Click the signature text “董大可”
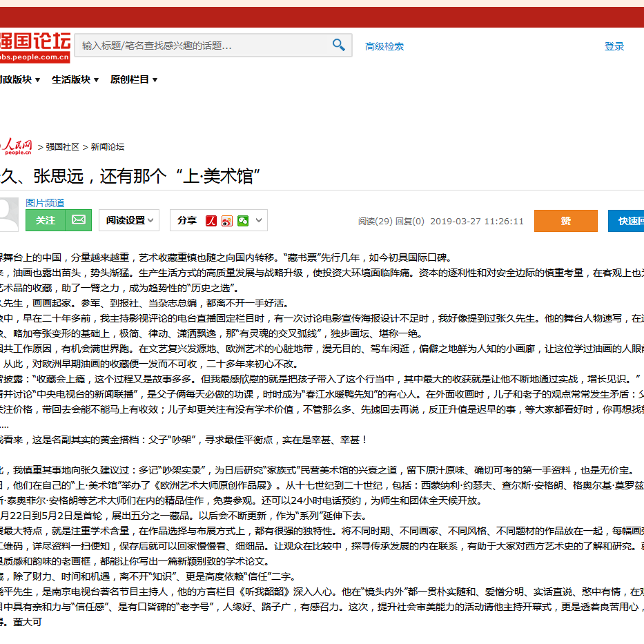Image resolution: width=644 pixels, height=644 pixels. 28,622
